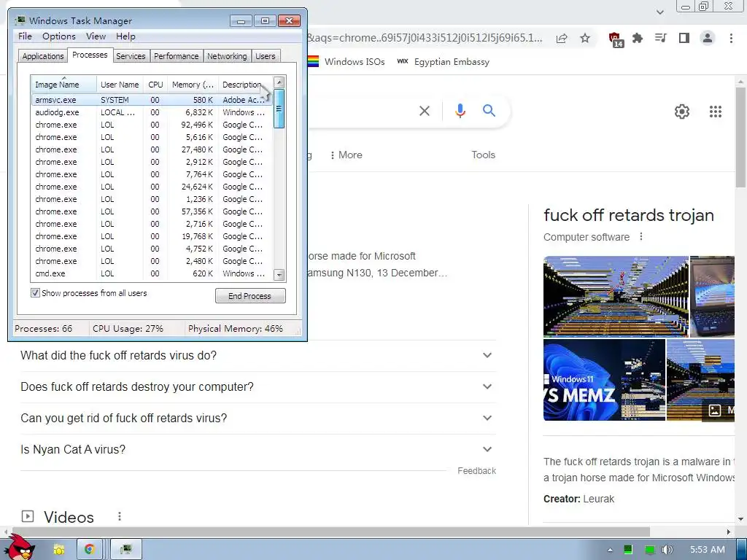747x560 pixels.
Task: Open the large glitched trojan image thumbnail
Action: (x=616, y=296)
